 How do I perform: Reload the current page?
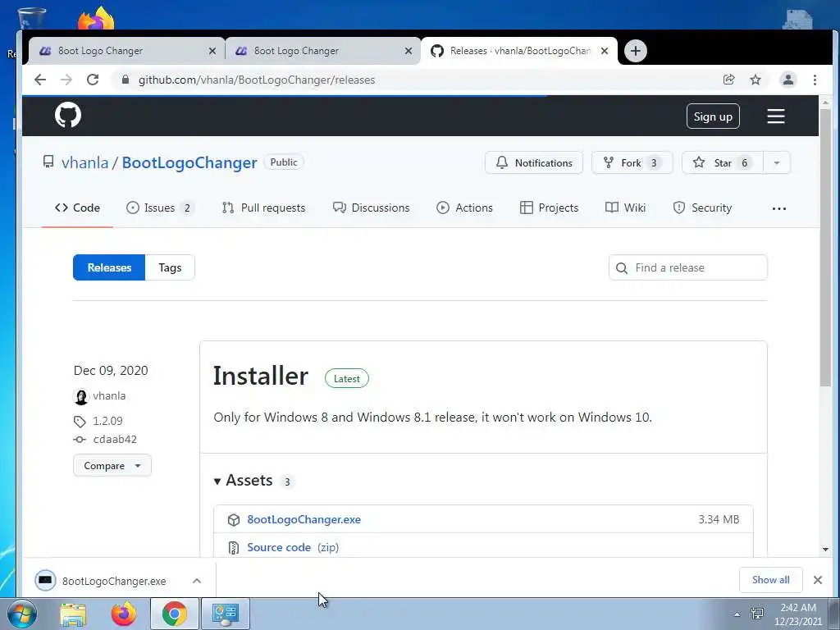coord(93,80)
